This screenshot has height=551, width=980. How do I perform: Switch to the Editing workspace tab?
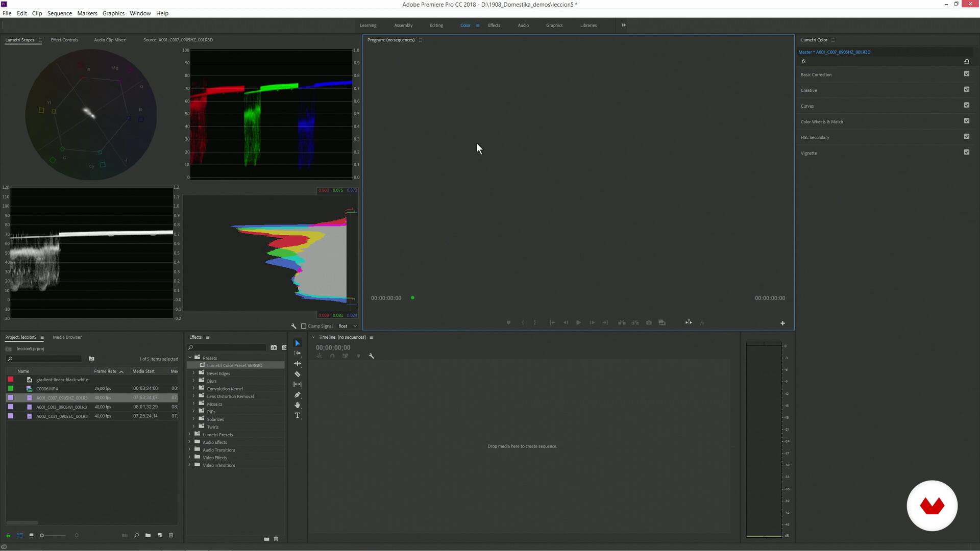(x=436, y=25)
